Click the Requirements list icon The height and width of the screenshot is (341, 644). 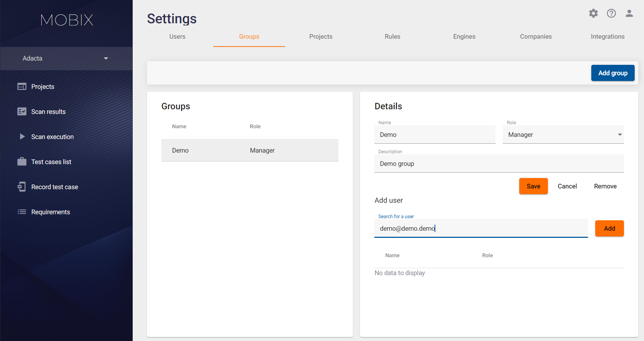point(22,212)
